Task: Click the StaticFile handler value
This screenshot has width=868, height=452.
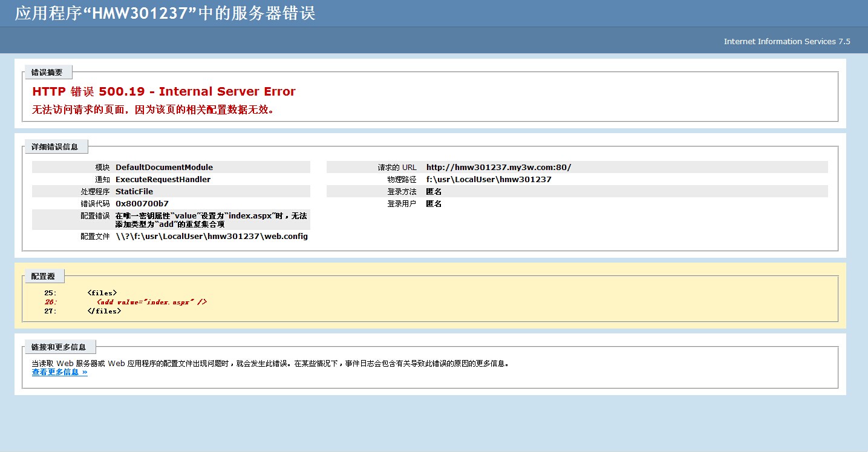Action: coord(134,192)
